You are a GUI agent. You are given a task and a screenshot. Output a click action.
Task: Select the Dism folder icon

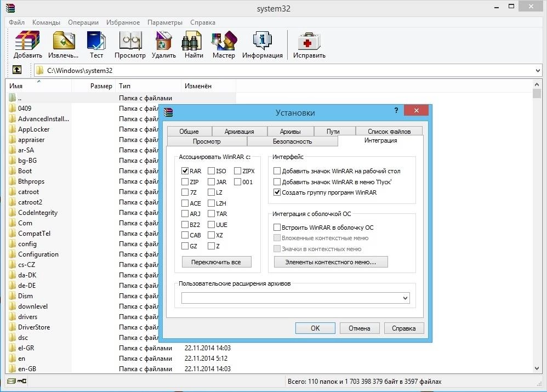[13, 296]
